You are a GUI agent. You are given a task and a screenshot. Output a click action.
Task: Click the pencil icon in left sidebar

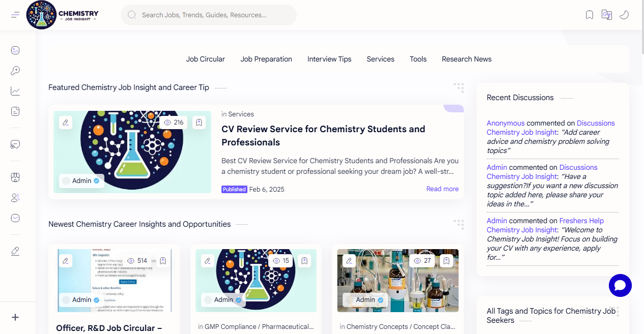point(15,251)
